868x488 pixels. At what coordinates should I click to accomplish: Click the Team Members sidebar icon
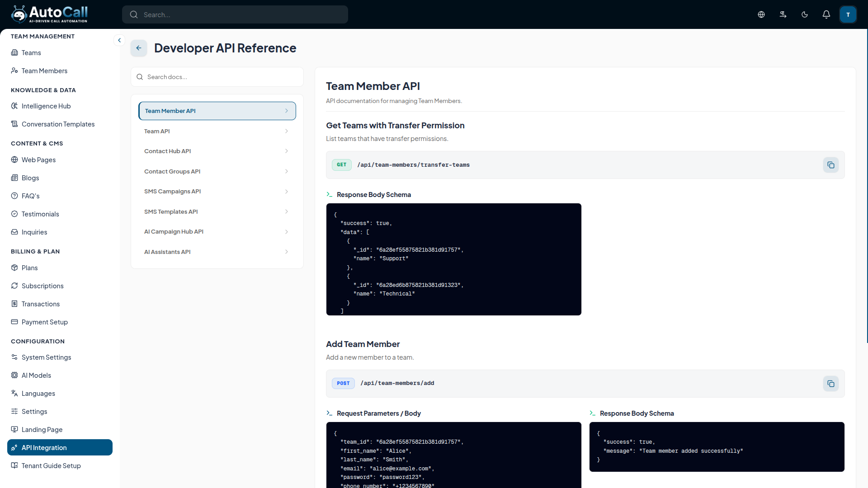click(x=14, y=71)
